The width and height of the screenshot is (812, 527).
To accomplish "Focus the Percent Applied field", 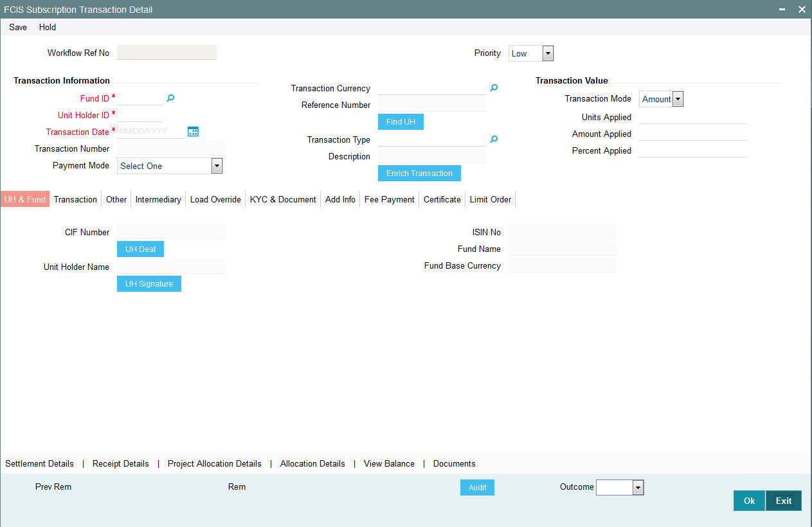I will pos(693,150).
